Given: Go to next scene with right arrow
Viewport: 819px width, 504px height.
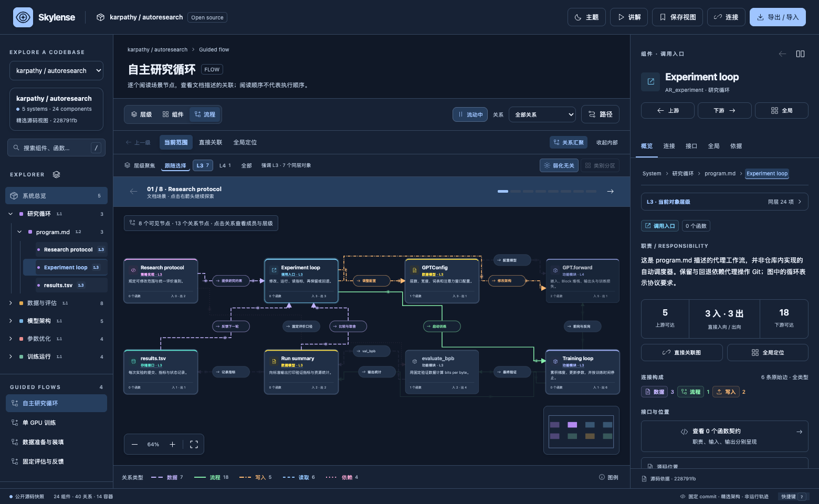Looking at the screenshot, I should point(610,191).
